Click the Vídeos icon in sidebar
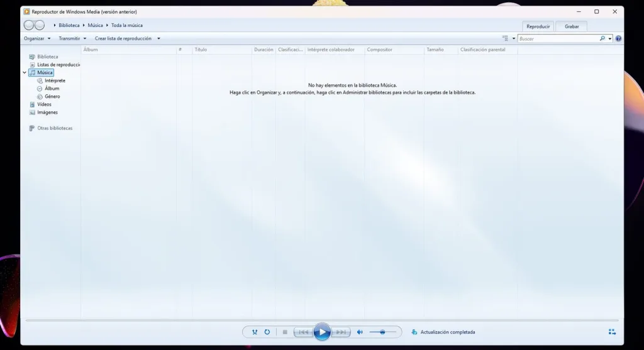 [x=32, y=104]
